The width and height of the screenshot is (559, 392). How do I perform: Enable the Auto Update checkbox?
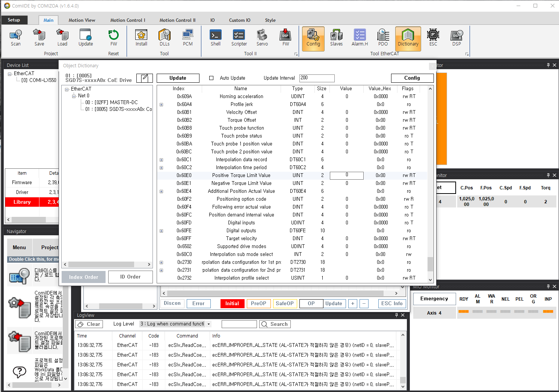coord(212,78)
